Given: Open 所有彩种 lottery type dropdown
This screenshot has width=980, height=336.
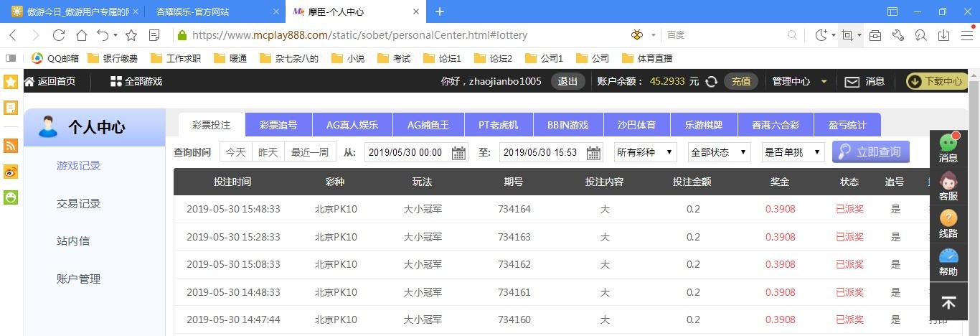Looking at the screenshot, I should 645,152.
